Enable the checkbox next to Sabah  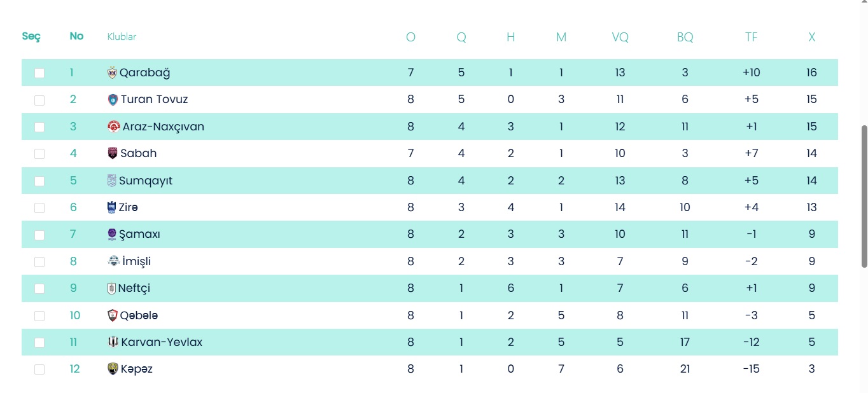(x=39, y=154)
